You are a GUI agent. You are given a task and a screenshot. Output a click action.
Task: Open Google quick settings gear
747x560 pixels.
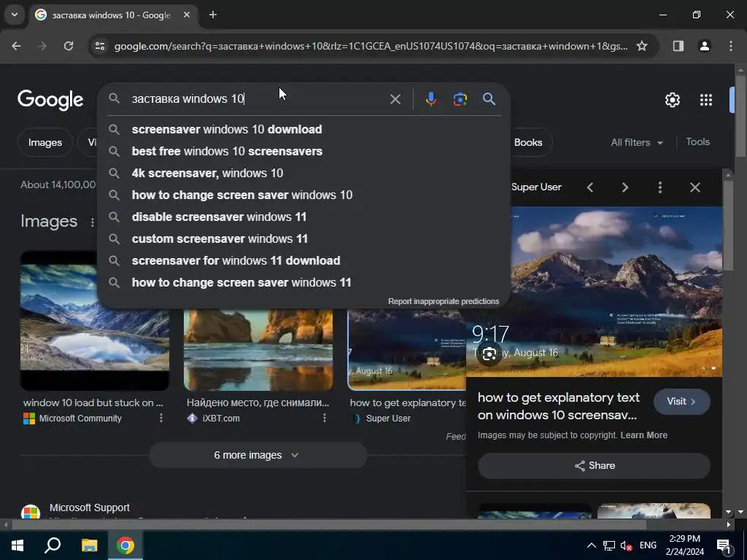pyautogui.click(x=672, y=100)
